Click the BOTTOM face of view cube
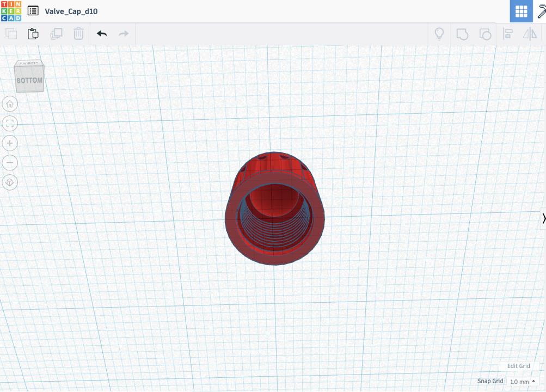This screenshot has height=392, width=546. click(29, 80)
